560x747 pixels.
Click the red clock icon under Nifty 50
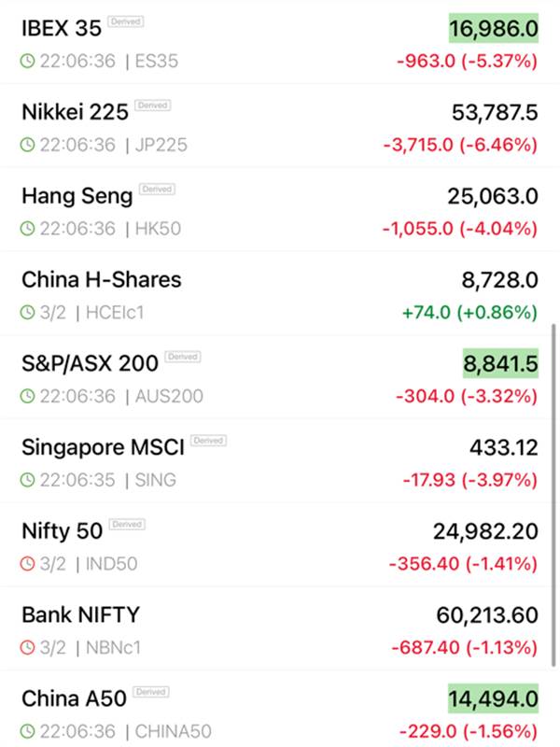pyautogui.click(x=28, y=564)
